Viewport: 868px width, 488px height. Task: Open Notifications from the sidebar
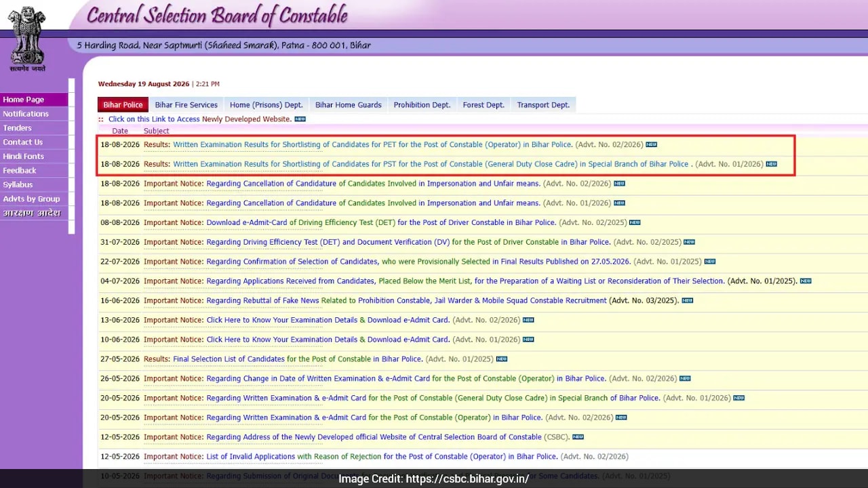click(34, 114)
